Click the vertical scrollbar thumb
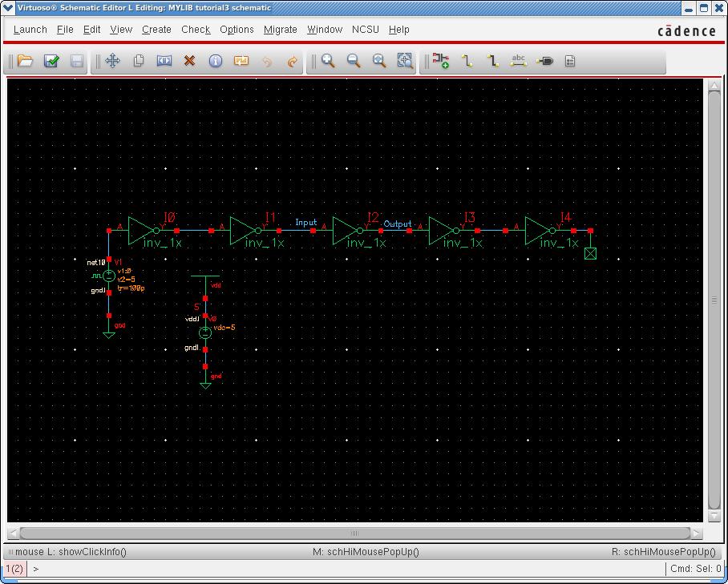Viewport: 728px width, 584px height. (x=714, y=300)
